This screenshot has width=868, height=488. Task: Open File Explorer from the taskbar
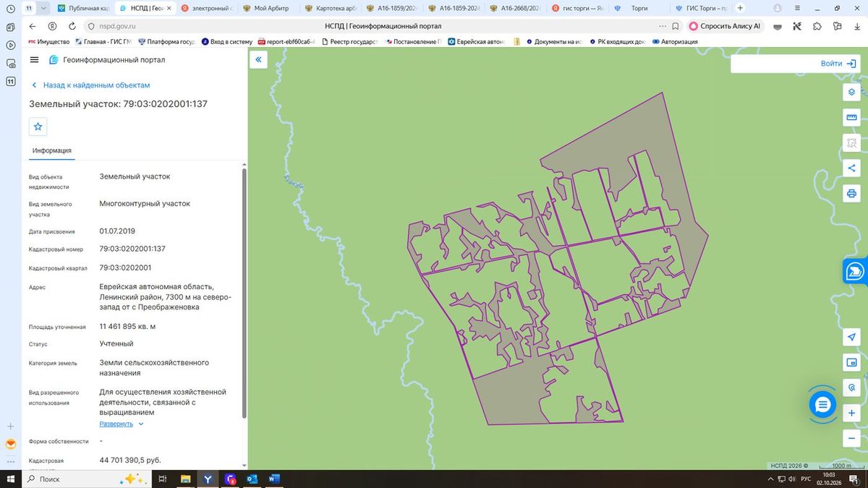(x=186, y=479)
